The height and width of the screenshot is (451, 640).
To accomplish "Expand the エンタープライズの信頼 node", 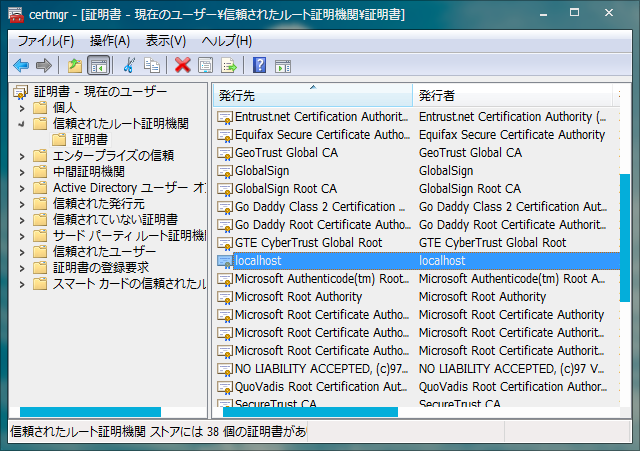I will pos(22,156).
